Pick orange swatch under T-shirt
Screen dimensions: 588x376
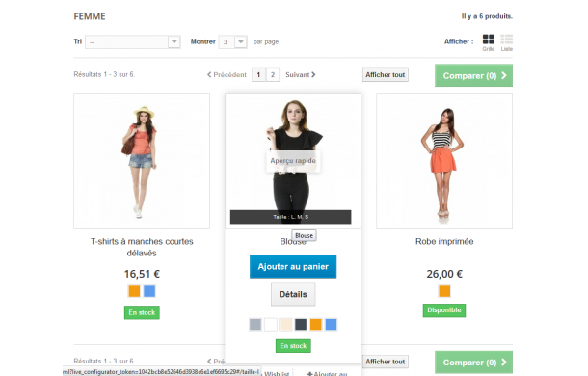[134, 291]
